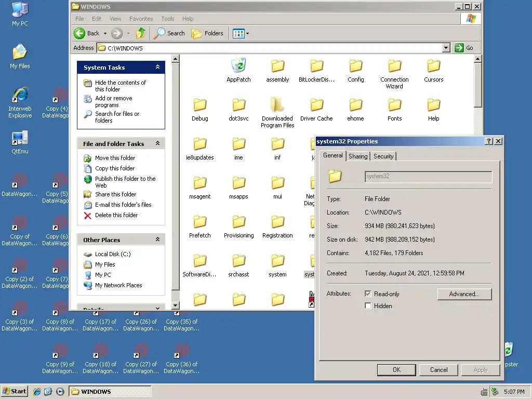The image size is (532, 399).
Task: Collapse the System Tasks panel
Action: (157, 67)
